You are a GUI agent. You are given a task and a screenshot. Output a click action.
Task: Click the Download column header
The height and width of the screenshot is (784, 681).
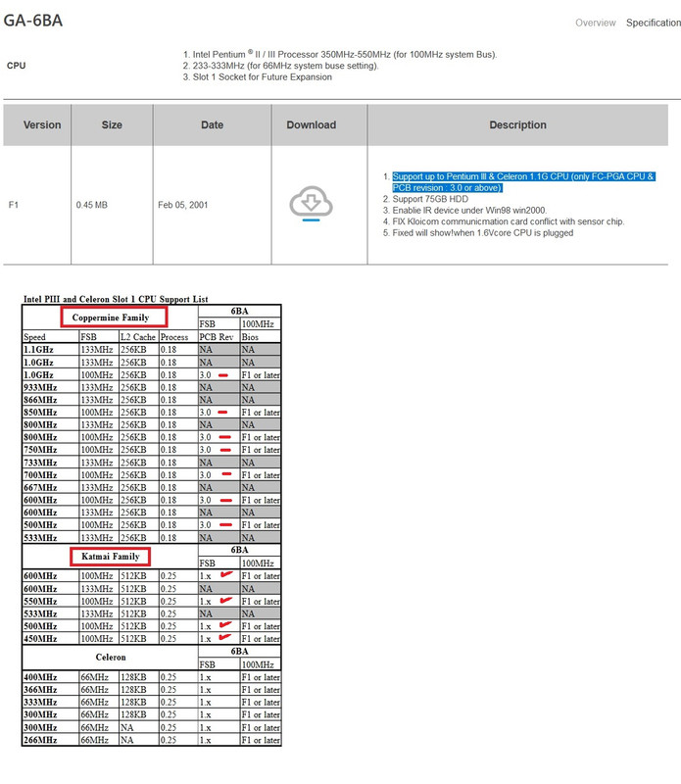coord(311,125)
